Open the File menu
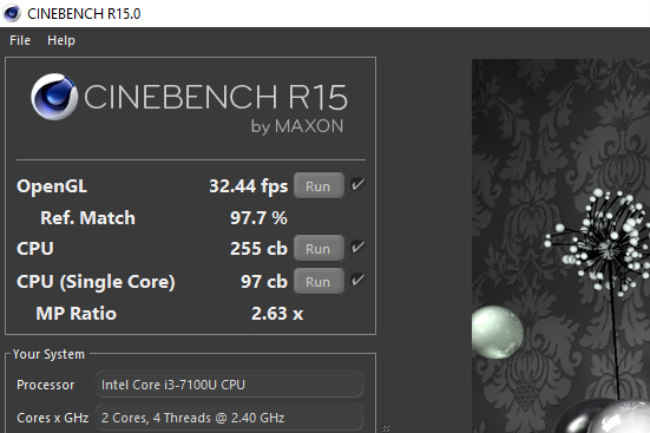Viewport: 650px width, 433px height. [x=20, y=40]
